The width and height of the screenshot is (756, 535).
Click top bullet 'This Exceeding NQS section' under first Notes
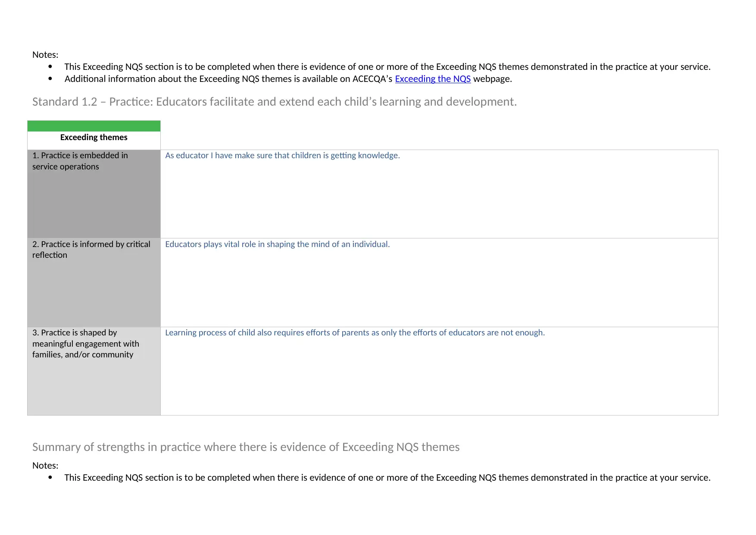[x=387, y=67]
